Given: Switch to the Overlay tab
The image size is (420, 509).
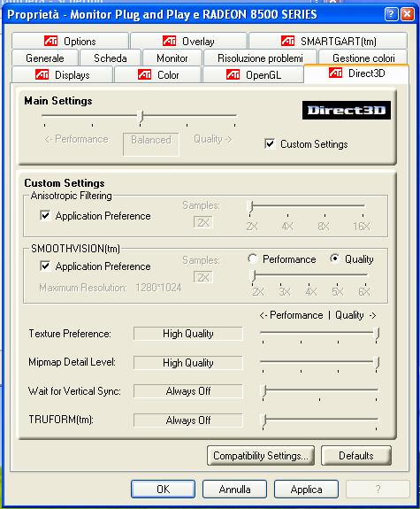Looking at the screenshot, I should [188, 41].
